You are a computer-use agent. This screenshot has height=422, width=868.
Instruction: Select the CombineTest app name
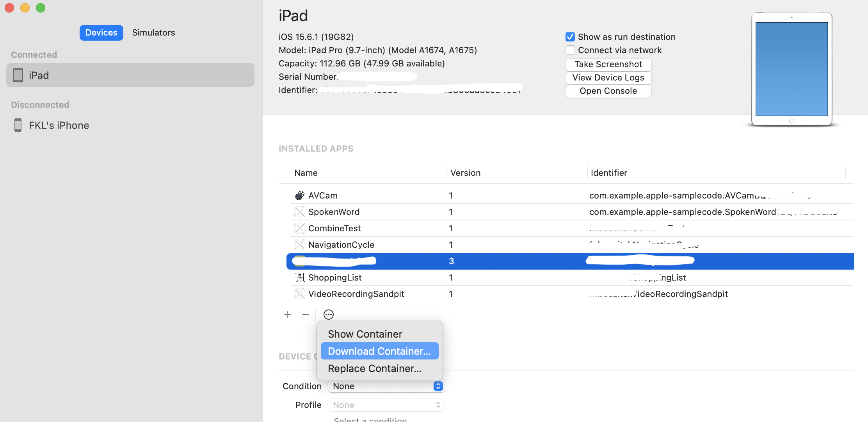tap(334, 228)
